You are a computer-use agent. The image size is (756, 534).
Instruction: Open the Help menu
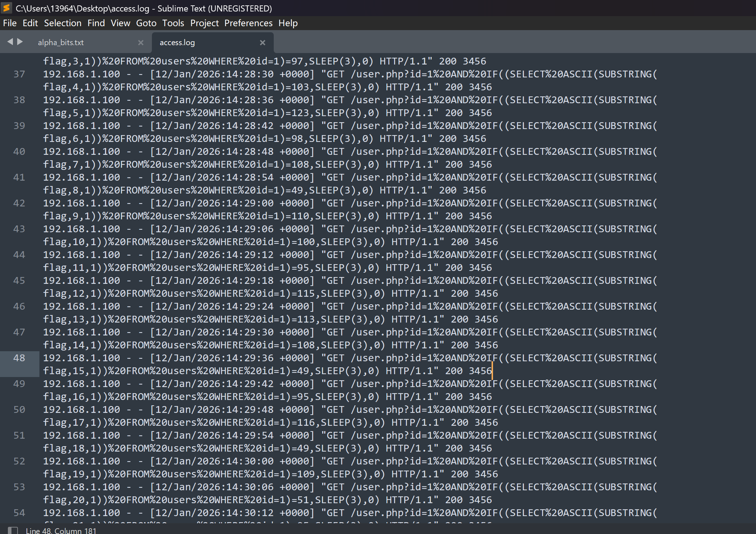pos(288,23)
